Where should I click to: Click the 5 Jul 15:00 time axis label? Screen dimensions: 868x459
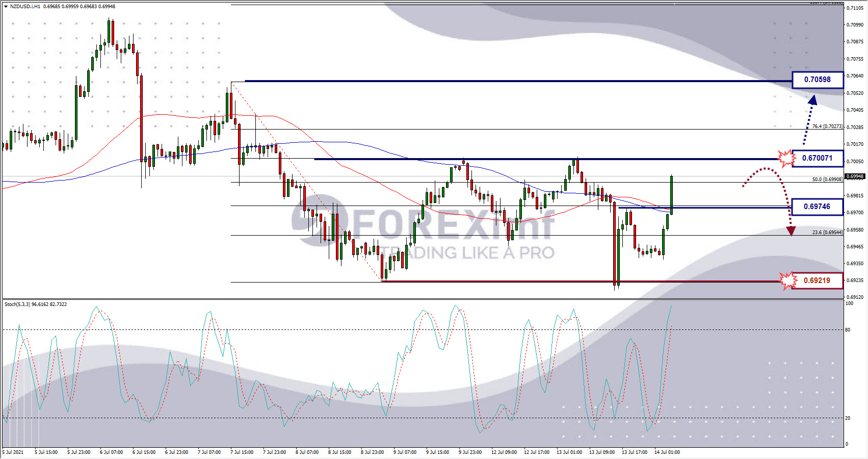pos(46,452)
